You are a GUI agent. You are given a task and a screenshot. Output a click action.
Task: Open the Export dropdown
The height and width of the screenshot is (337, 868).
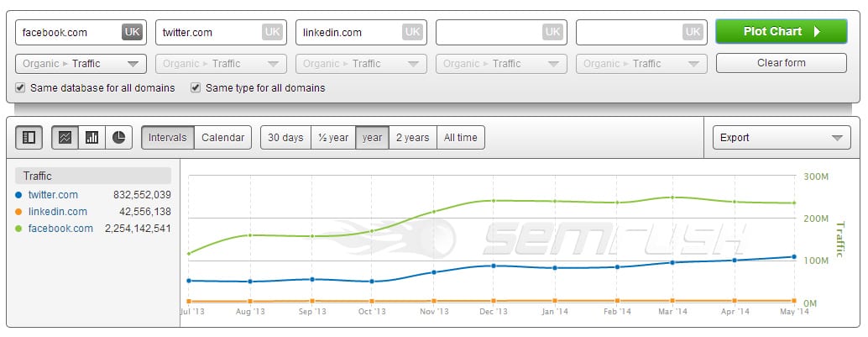[782, 138]
